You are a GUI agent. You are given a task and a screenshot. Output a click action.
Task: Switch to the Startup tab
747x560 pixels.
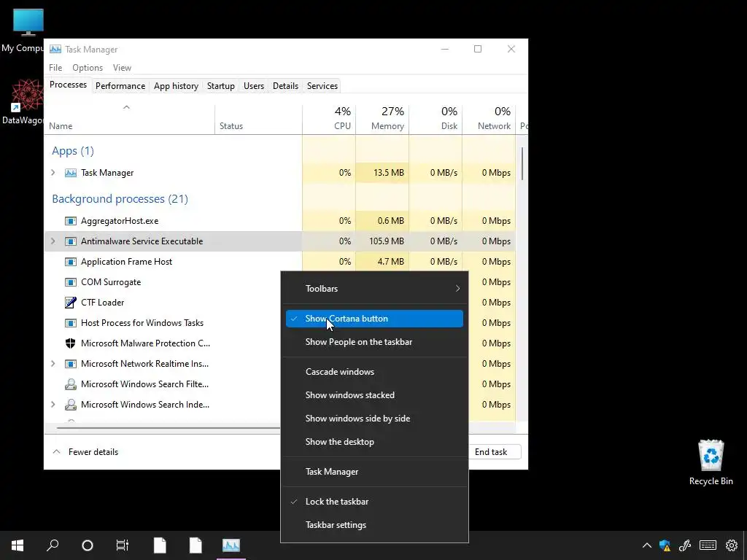(220, 86)
